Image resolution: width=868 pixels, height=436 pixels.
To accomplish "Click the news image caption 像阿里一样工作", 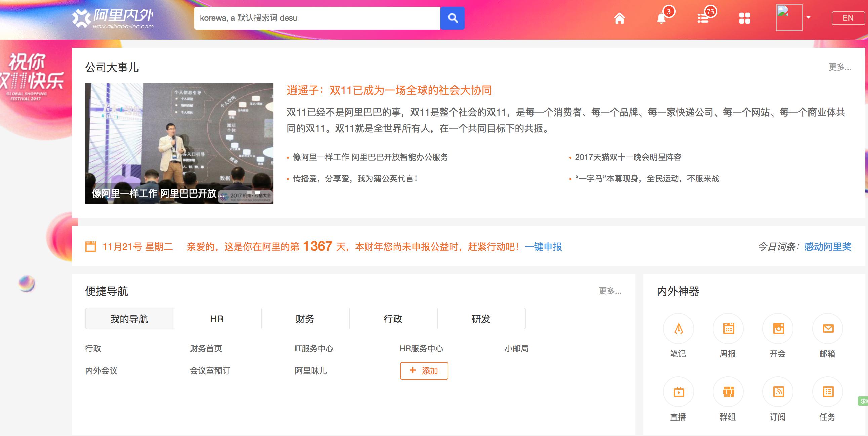I will point(158,193).
